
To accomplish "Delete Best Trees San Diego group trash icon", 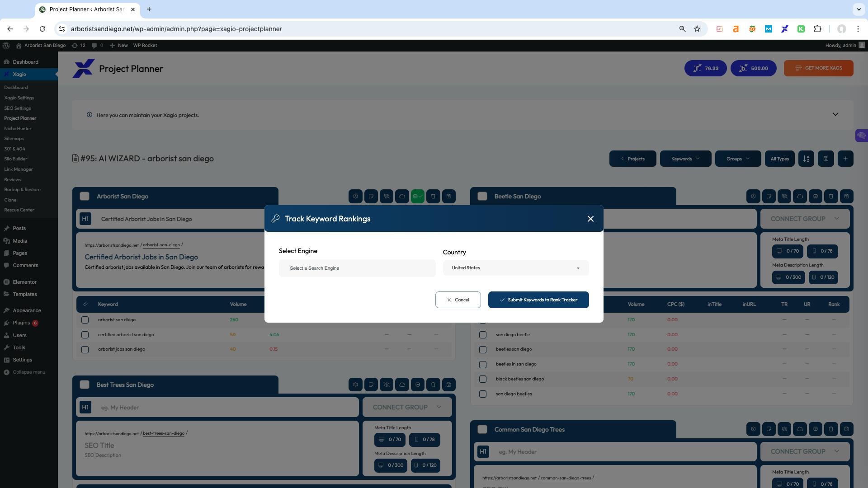I will [x=433, y=385].
